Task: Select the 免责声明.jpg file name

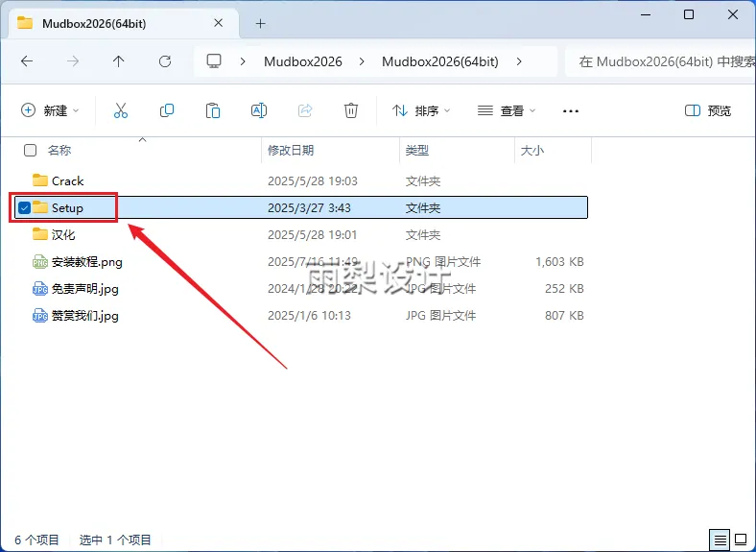Action: [84, 289]
